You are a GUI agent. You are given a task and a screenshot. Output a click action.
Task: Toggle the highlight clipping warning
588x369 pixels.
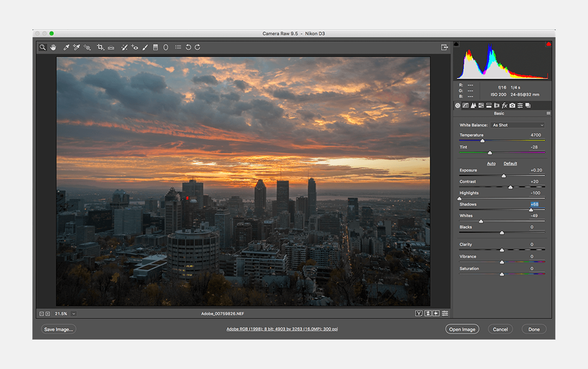[548, 44]
